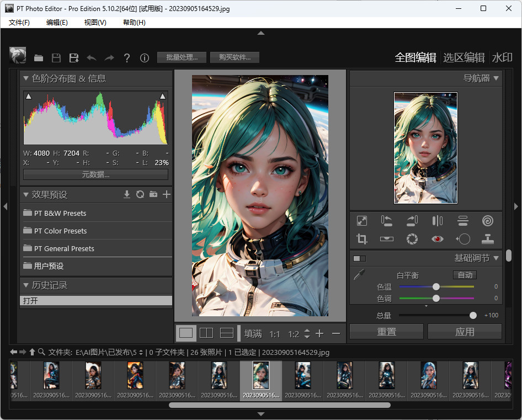The height and width of the screenshot is (420, 522).
Task: Toggle the histogram highlight clipping warning
Action: 163,96
